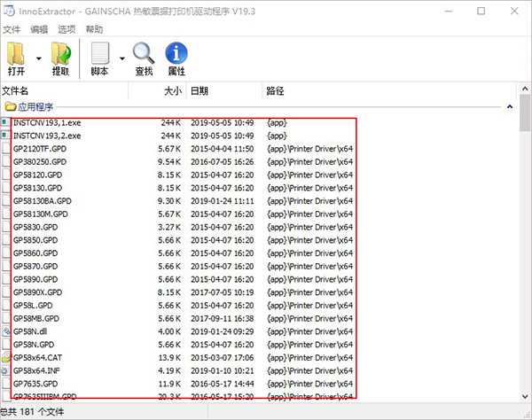Click the file icon of GP7635.GPD
This screenshot has height=420, width=532.
pos(6,384)
